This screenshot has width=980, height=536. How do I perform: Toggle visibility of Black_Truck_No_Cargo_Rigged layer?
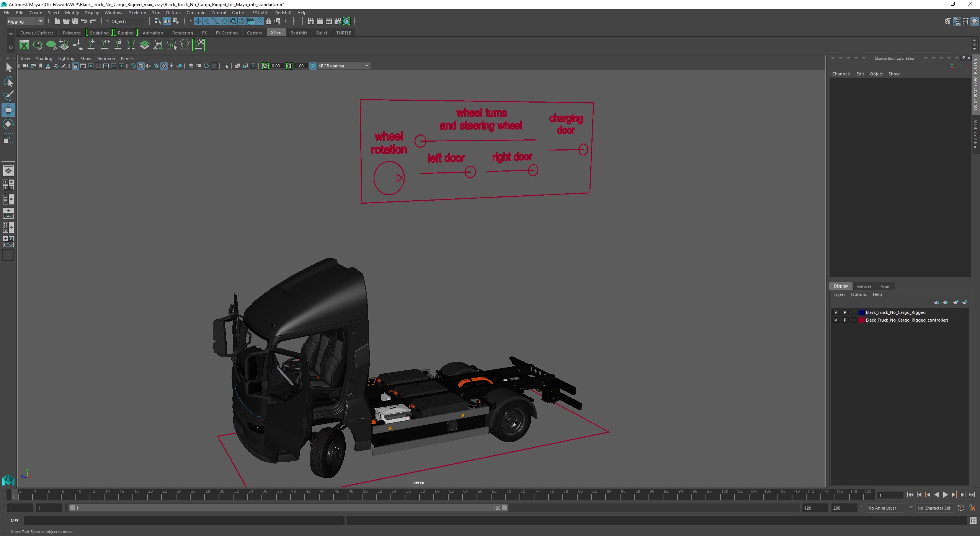(x=835, y=312)
